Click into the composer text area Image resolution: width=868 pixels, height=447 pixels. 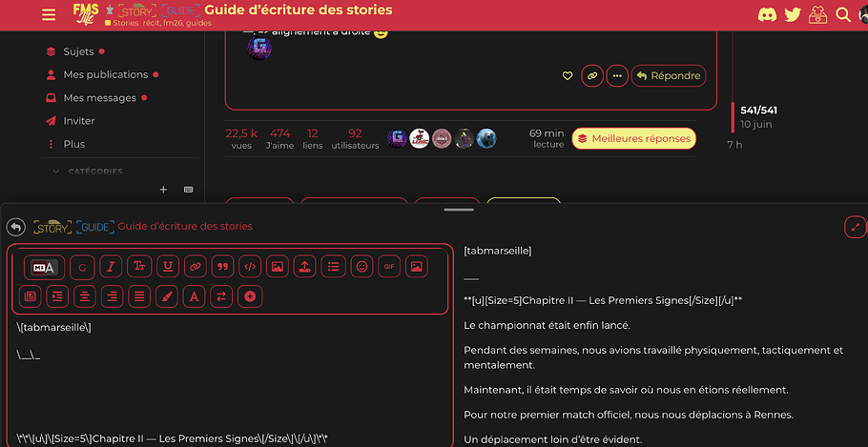[230, 382]
